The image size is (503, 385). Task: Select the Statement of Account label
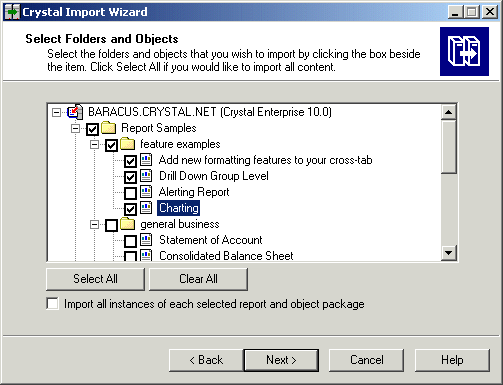(x=211, y=240)
